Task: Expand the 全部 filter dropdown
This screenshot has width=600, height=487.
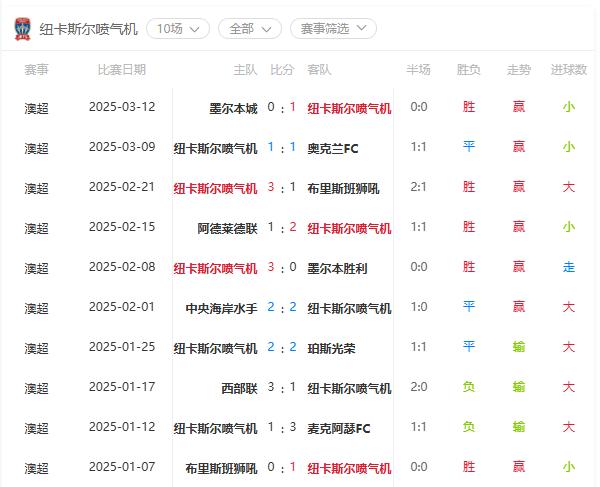Action: [250, 29]
